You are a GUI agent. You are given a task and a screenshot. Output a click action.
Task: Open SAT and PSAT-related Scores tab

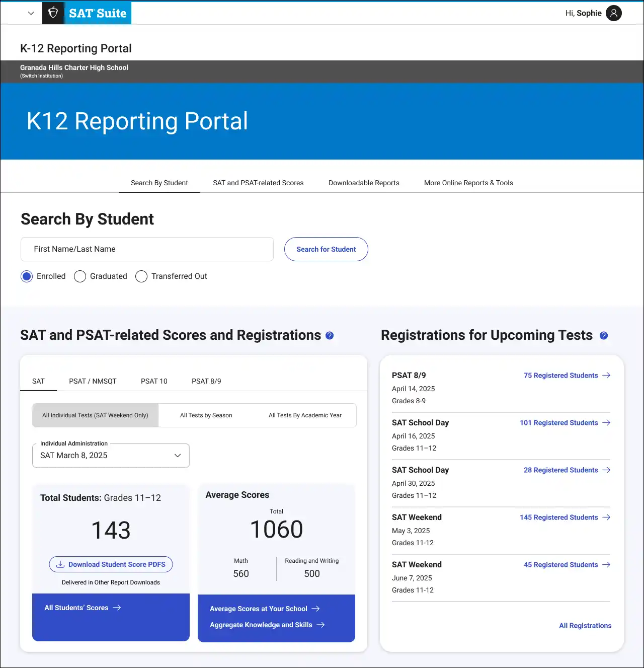(x=258, y=183)
